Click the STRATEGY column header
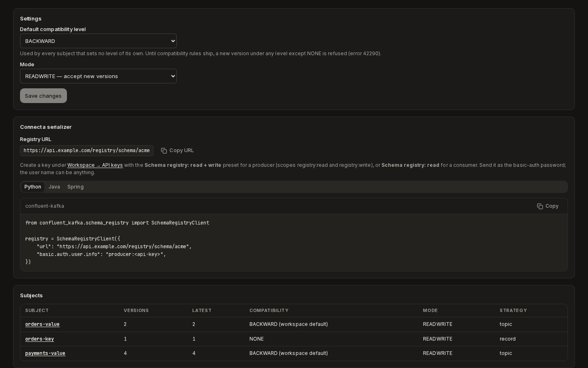 pos(513,311)
